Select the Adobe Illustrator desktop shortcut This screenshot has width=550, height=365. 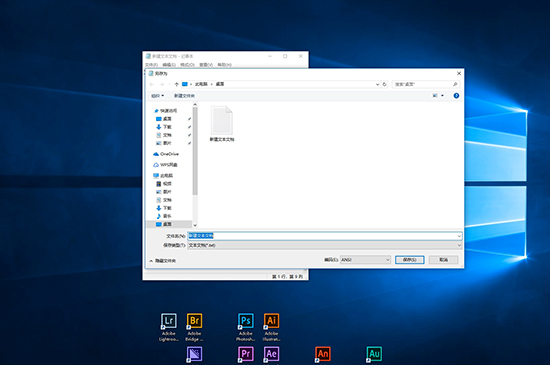(x=271, y=327)
